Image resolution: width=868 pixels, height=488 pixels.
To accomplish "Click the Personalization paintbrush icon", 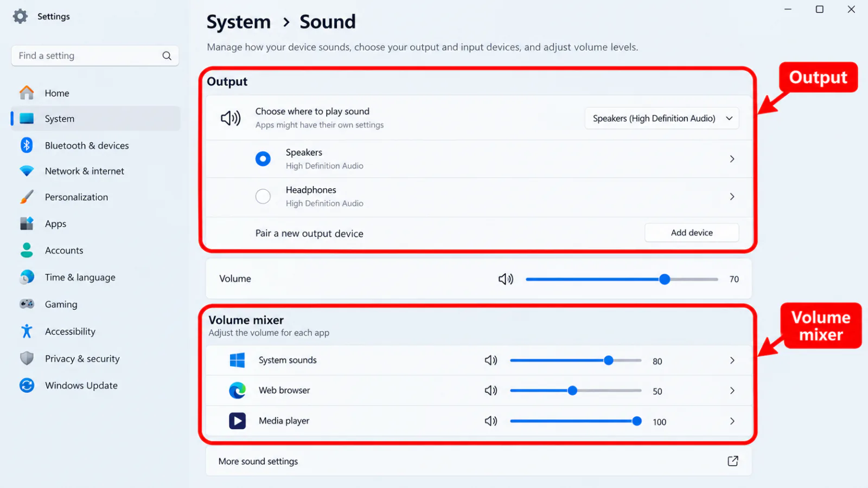I will pyautogui.click(x=27, y=197).
